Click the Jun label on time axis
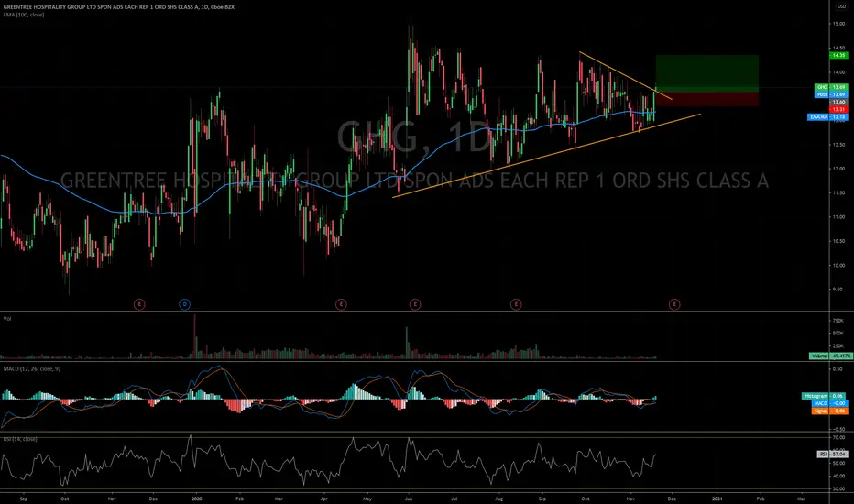Screen dimensions: 854x504 [x=408, y=499]
